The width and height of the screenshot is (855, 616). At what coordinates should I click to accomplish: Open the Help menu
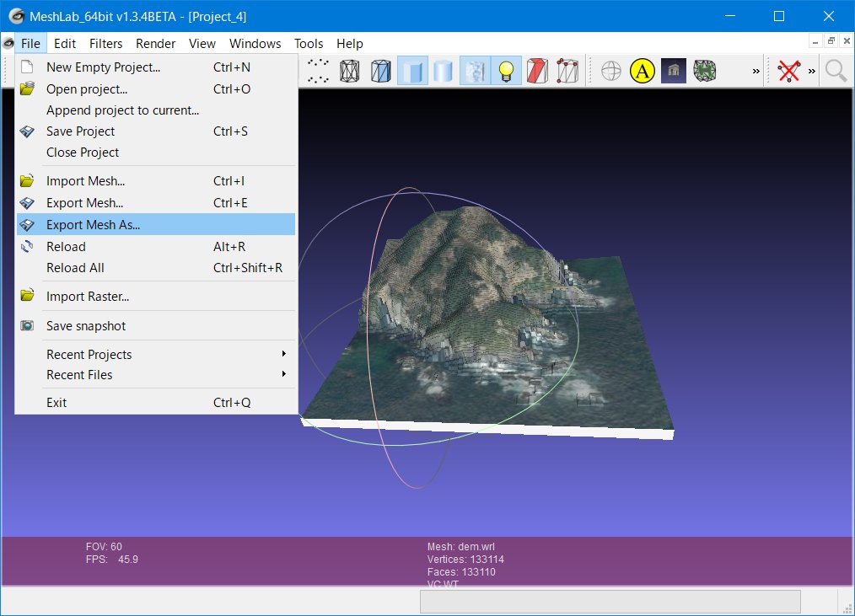click(x=350, y=44)
